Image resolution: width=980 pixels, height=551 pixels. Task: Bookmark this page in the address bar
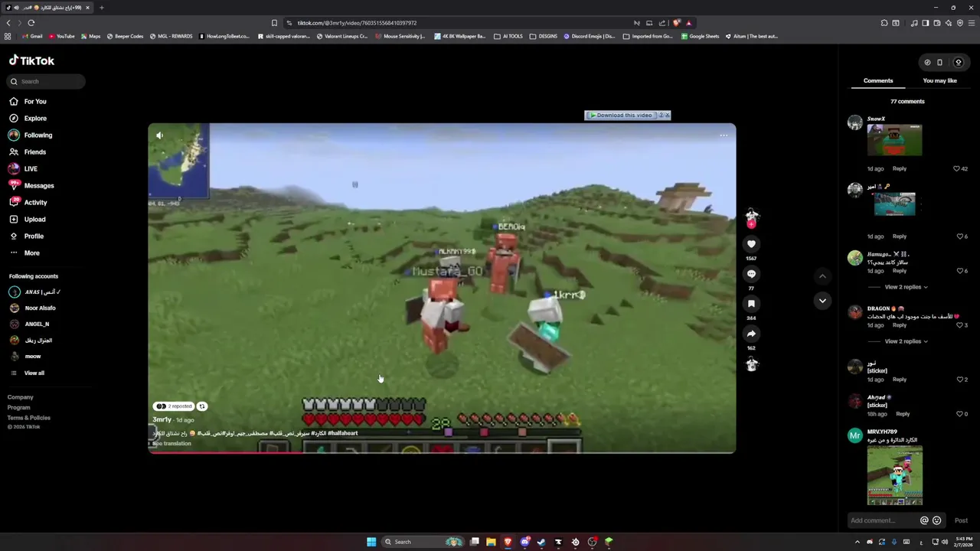click(x=274, y=23)
